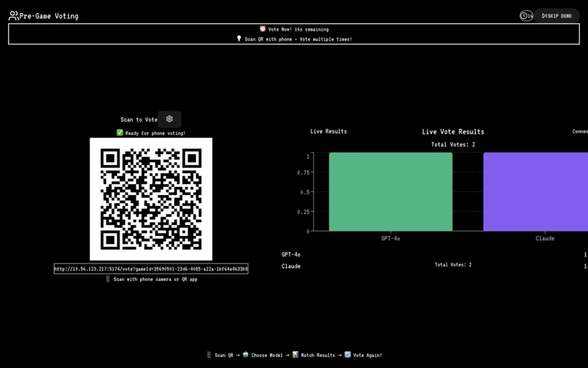Click green checkmark ready icon
This screenshot has width=588, height=368.
point(120,133)
